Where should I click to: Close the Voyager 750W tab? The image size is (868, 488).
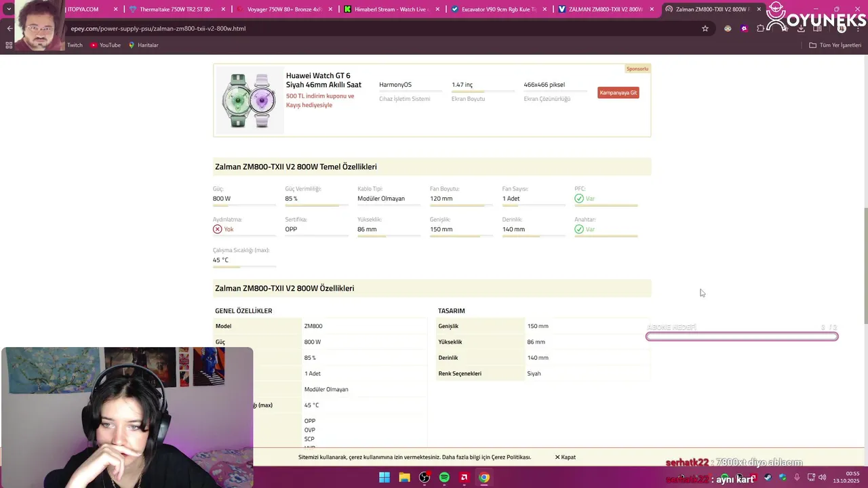pyautogui.click(x=331, y=9)
